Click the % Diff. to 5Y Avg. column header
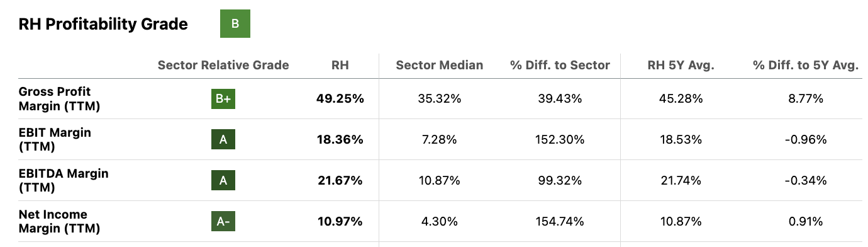The image size is (868, 247). coord(806,65)
